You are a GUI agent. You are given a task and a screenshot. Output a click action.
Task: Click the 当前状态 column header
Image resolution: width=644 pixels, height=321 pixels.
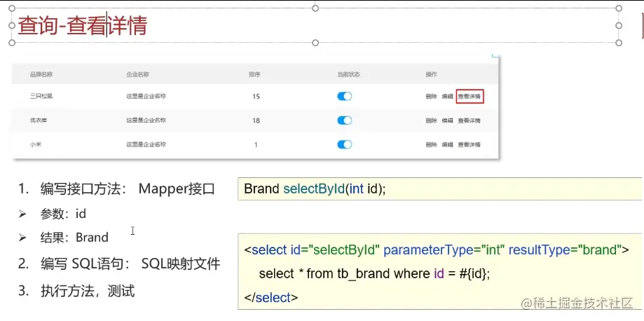(349, 74)
